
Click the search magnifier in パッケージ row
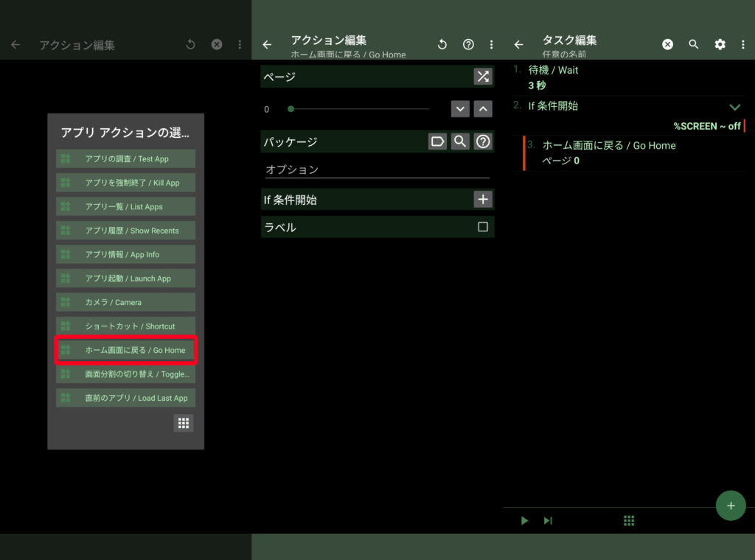[x=460, y=141]
